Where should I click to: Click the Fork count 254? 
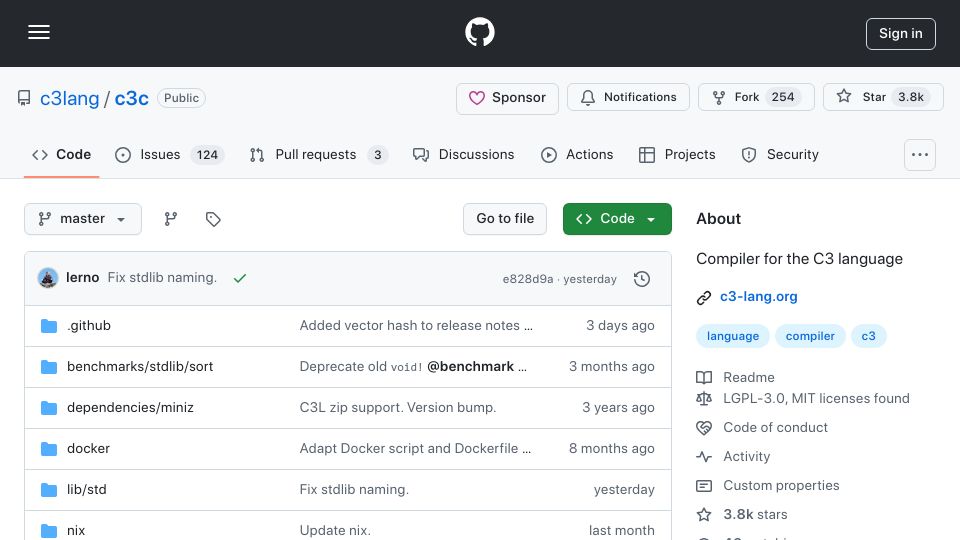click(782, 97)
